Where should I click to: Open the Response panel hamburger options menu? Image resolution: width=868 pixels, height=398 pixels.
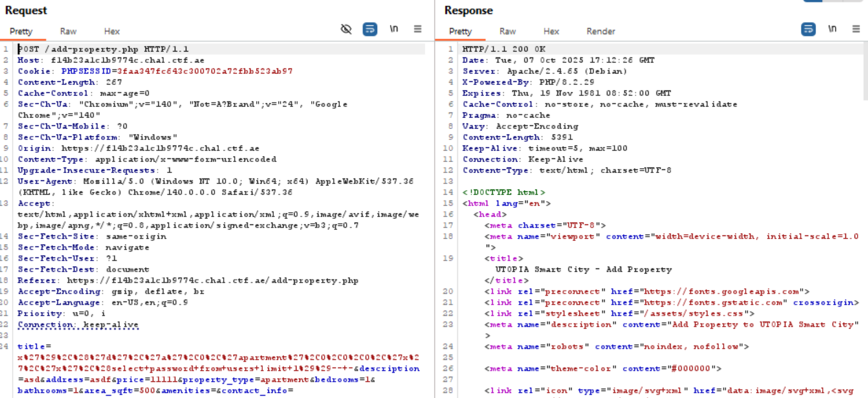point(857,29)
